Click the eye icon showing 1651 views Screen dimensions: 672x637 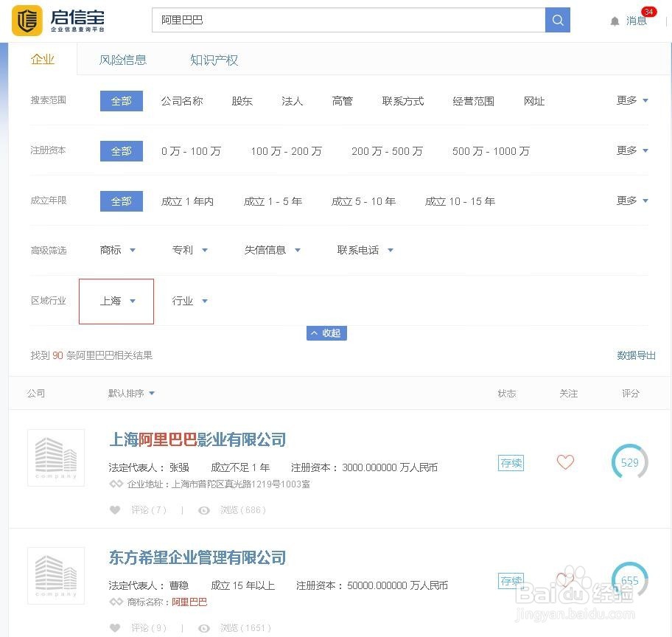pos(204,628)
